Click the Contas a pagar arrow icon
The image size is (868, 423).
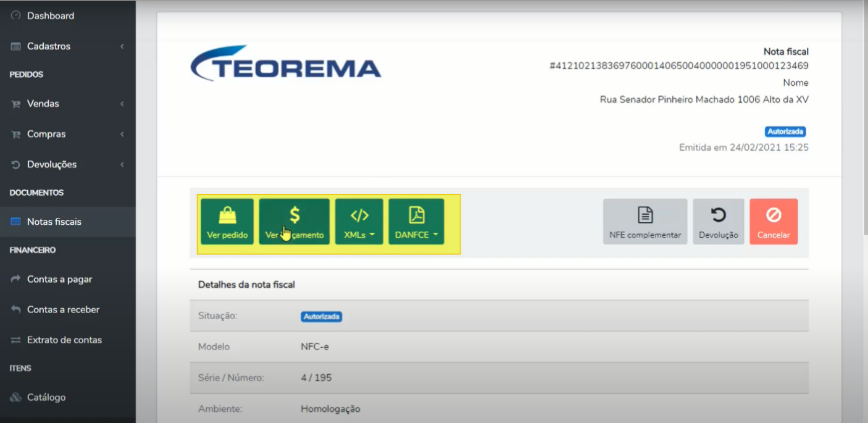[16, 279]
